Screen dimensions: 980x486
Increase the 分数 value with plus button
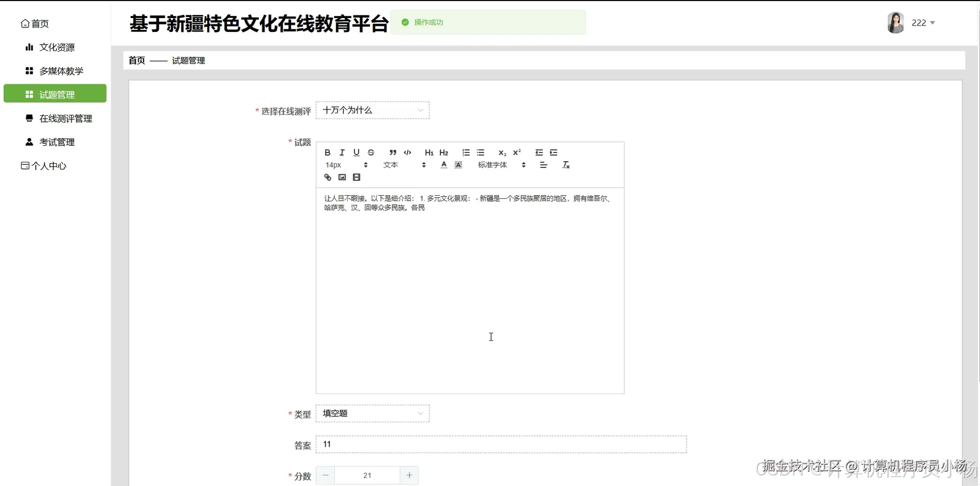click(x=409, y=475)
